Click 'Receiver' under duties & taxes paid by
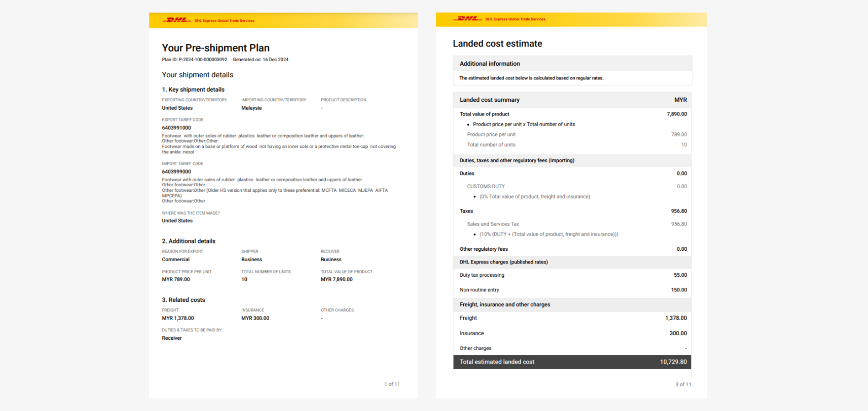 coord(172,338)
